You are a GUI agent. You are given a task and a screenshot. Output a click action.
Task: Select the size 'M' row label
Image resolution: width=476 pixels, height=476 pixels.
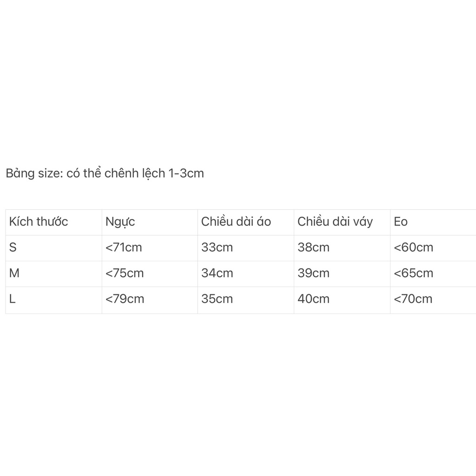pos(14,273)
